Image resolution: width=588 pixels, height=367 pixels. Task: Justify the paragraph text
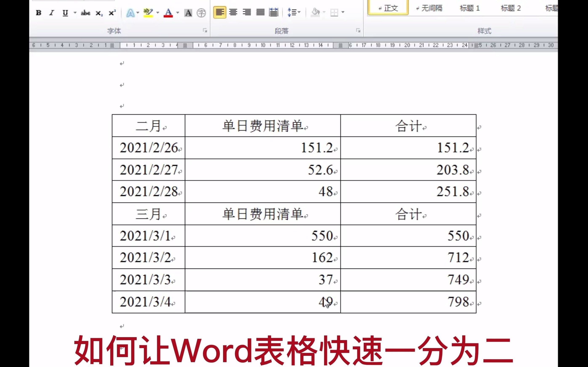click(x=260, y=12)
